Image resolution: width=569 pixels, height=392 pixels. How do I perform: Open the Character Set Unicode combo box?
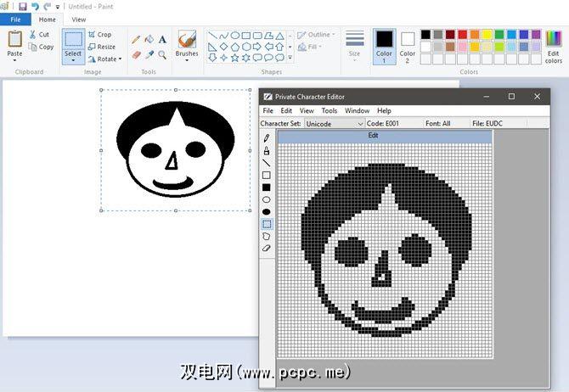coord(334,124)
